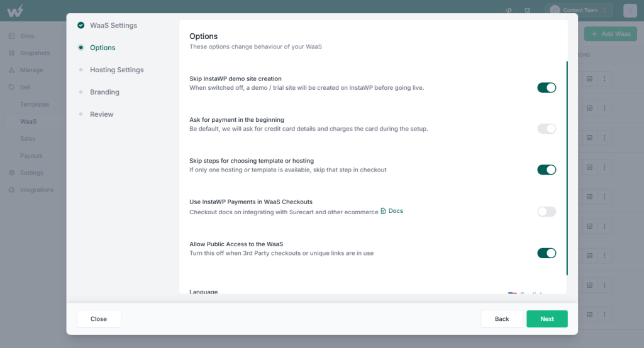The height and width of the screenshot is (348, 644).
Task: Click the presentation board icon in header
Action: 528,10
